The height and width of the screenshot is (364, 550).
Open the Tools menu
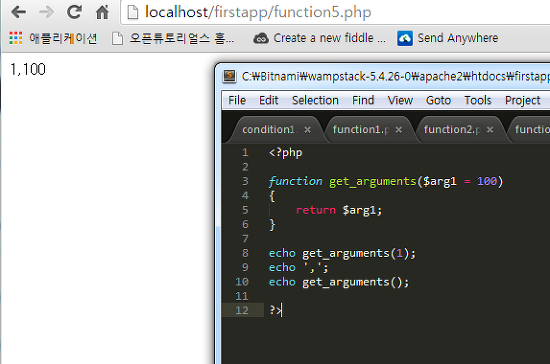coord(478,101)
